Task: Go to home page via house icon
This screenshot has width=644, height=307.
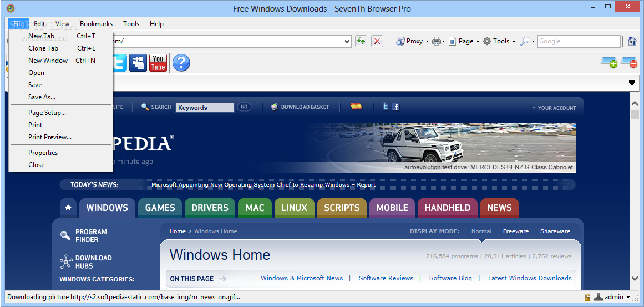Action: [x=632, y=41]
